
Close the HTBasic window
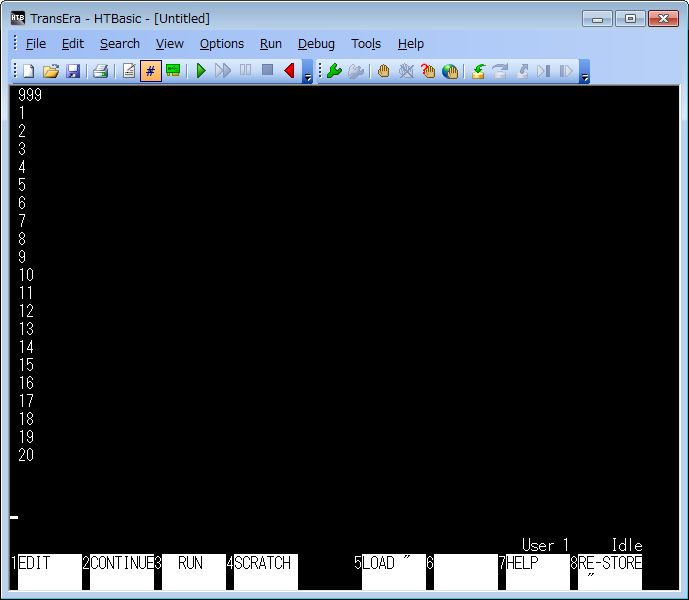coord(663,18)
